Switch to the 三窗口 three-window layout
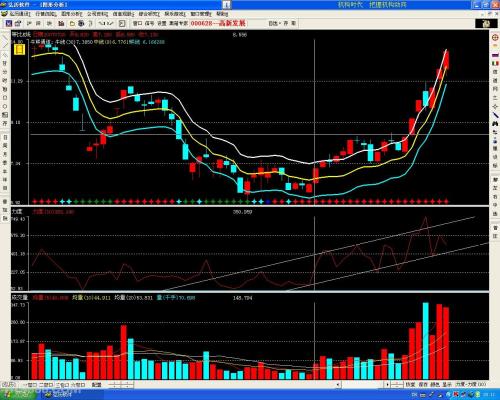 [x=62, y=385]
